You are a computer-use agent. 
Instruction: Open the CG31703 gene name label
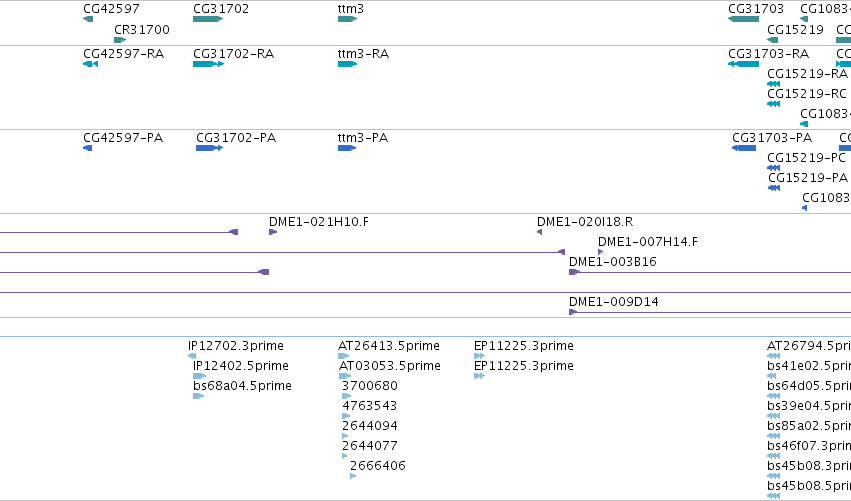(x=756, y=9)
